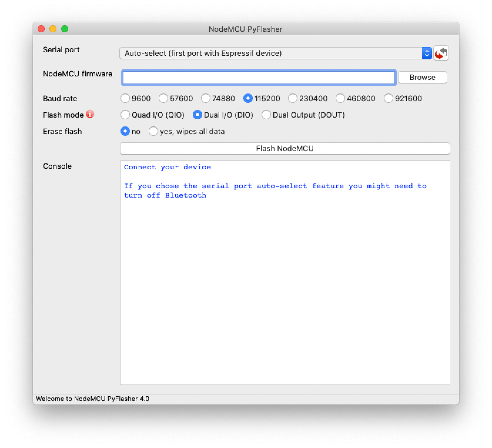Open Flash mode info icon
Image resolution: width=492 pixels, height=448 pixels.
click(x=90, y=114)
